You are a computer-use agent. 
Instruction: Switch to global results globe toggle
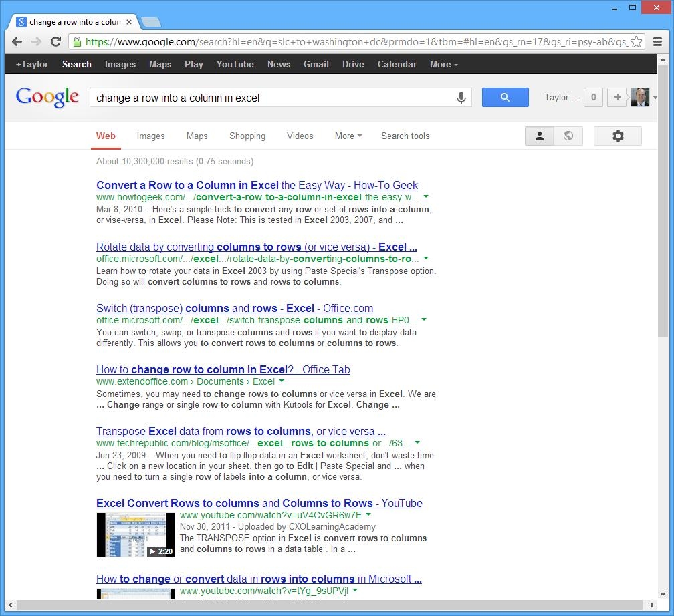coord(568,136)
